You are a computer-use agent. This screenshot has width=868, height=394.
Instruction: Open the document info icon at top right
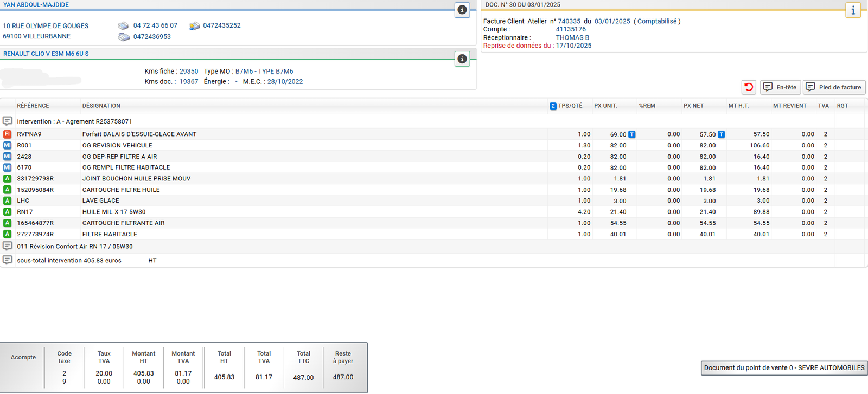coord(853,10)
